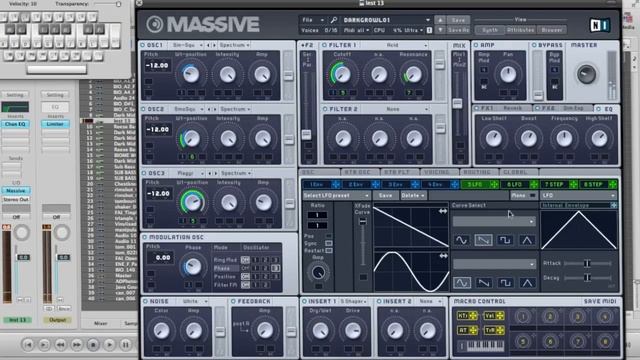Select square curve in lower LFO row

pos(505,282)
